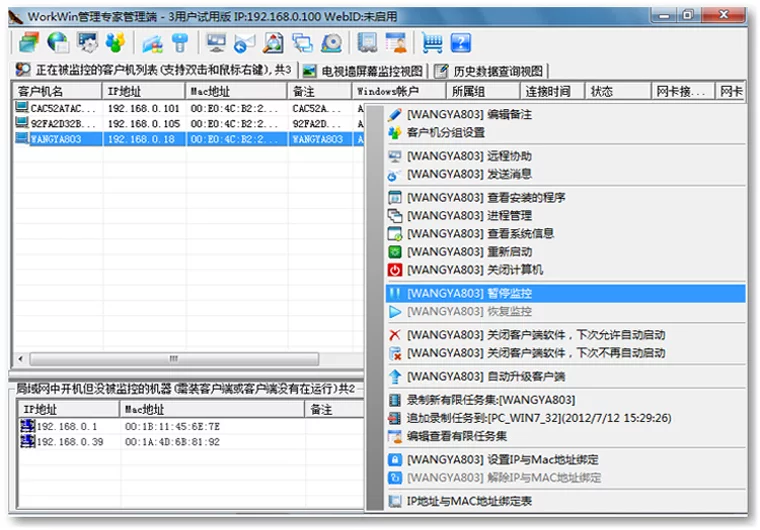Click the green restart icon for 重新启动
The image size is (760, 530).
(x=395, y=252)
